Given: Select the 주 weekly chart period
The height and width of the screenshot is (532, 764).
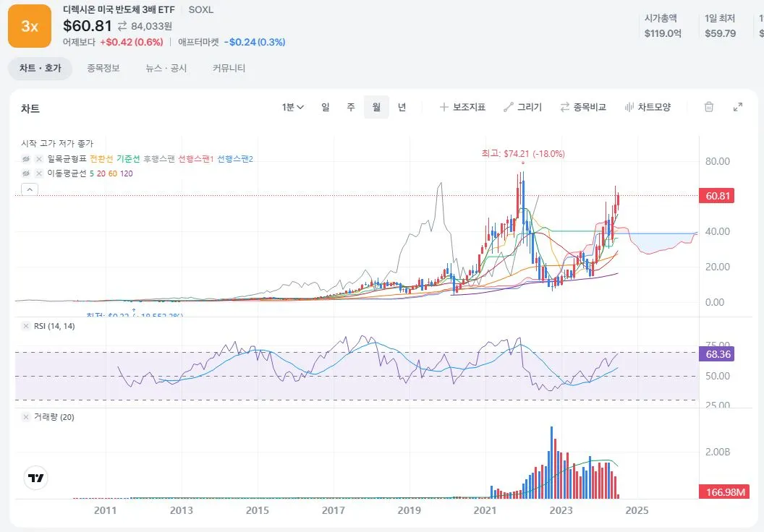Looking at the screenshot, I should (x=351, y=107).
